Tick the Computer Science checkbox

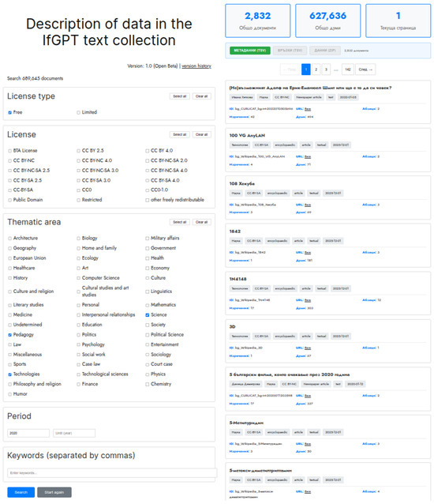tap(78, 278)
